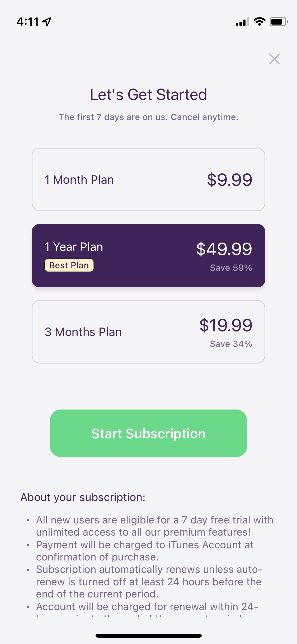Expand the 7 day free trial bullet point

(154, 526)
